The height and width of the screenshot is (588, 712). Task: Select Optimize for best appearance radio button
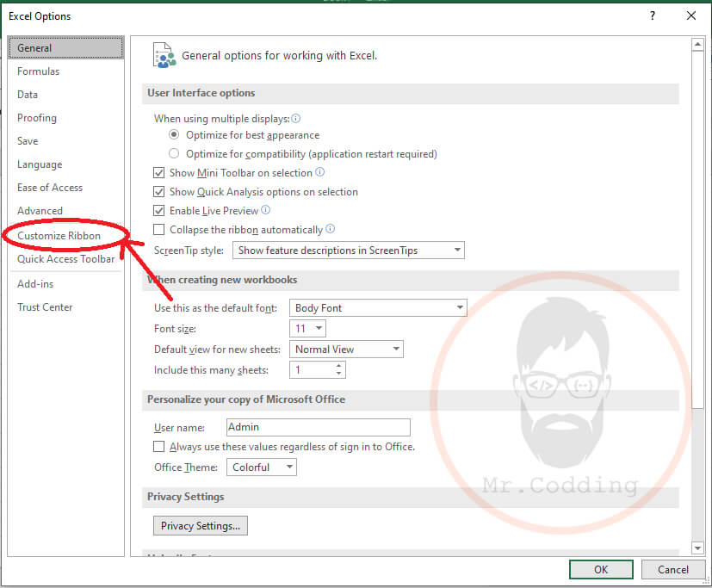(174, 135)
